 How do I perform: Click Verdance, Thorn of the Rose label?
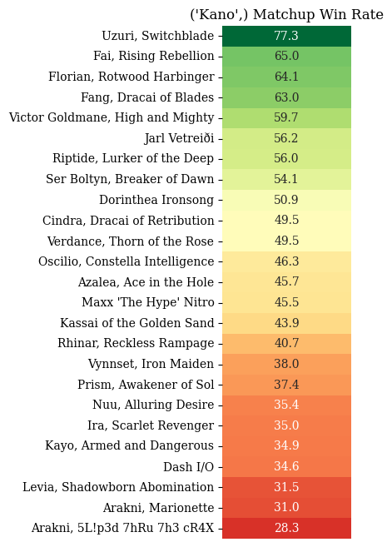[x=130, y=241]
